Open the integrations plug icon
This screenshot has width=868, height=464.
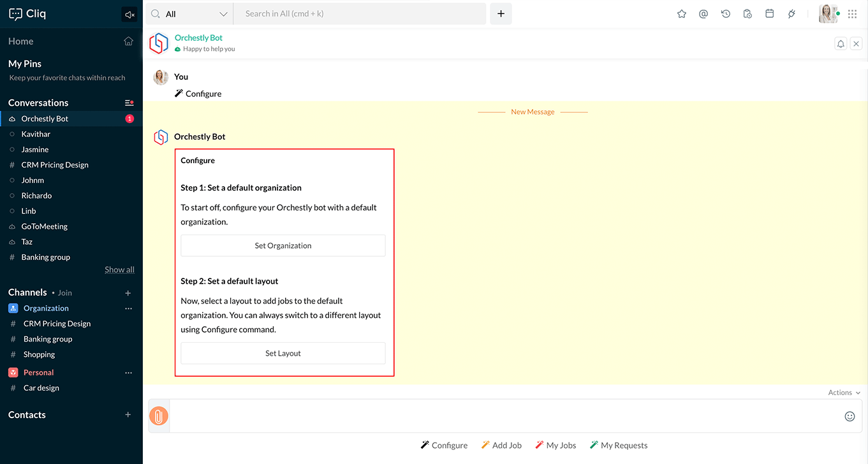pos(791,14)
